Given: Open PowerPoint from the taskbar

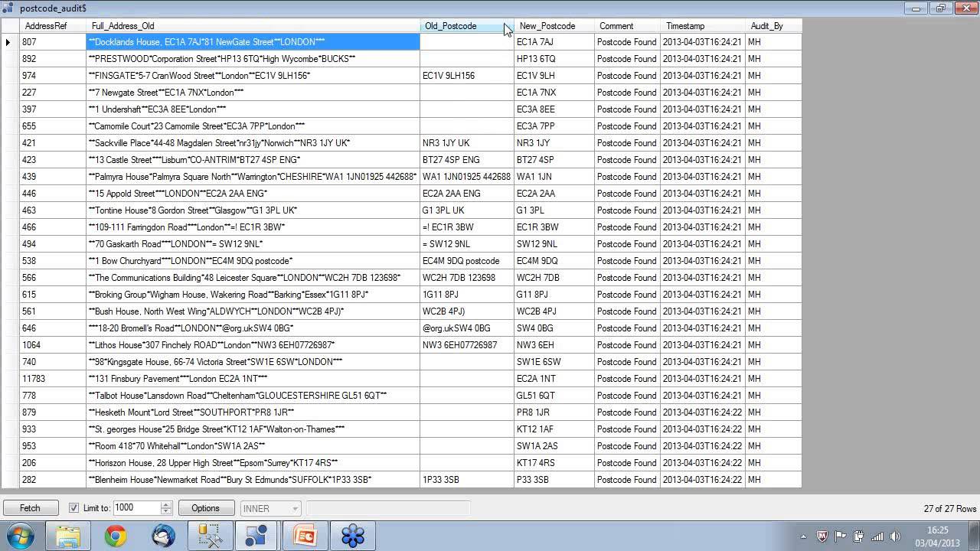Looking at the screenshot, I should 305,536.
